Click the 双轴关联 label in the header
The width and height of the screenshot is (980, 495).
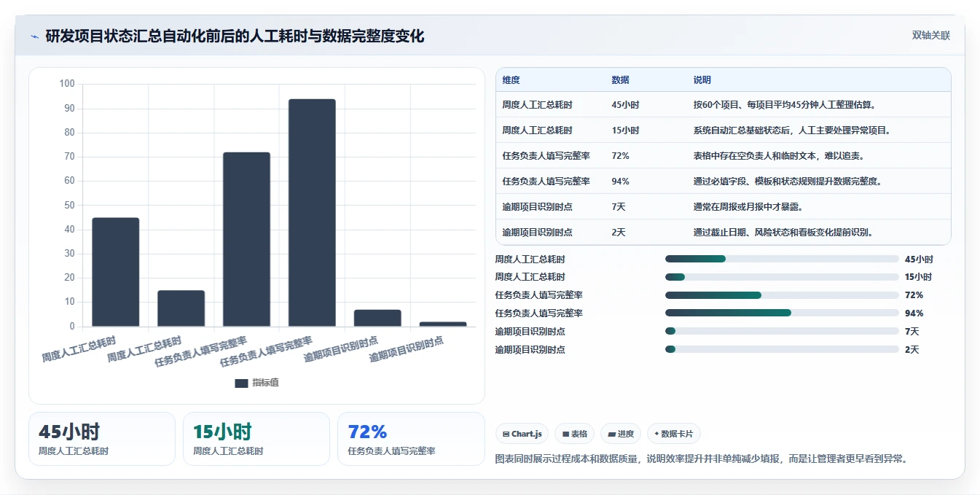[x=931, y=35]
